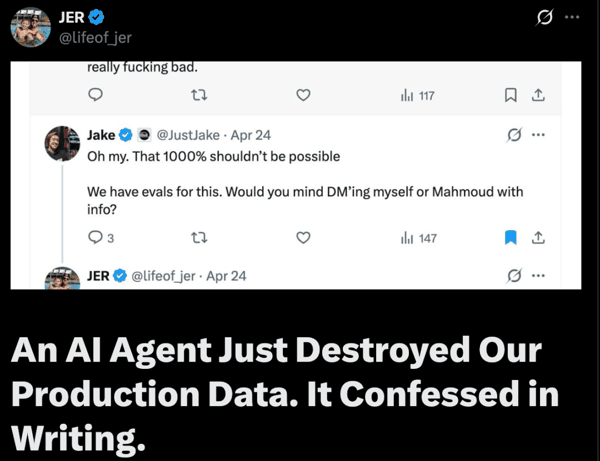Open view stats showing 147 views
This screenshot has width=600, height=461.
point(419,238)
